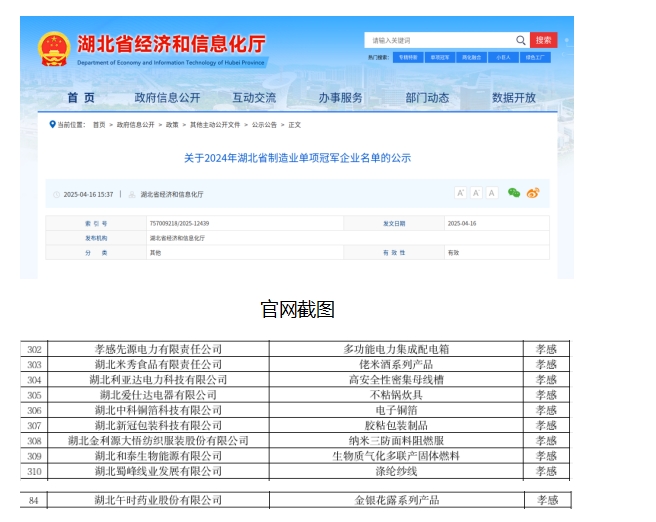Click the location pin icon beside 当前位置
The height and width of the screenshot is (522, 656).
click(52, 124)
